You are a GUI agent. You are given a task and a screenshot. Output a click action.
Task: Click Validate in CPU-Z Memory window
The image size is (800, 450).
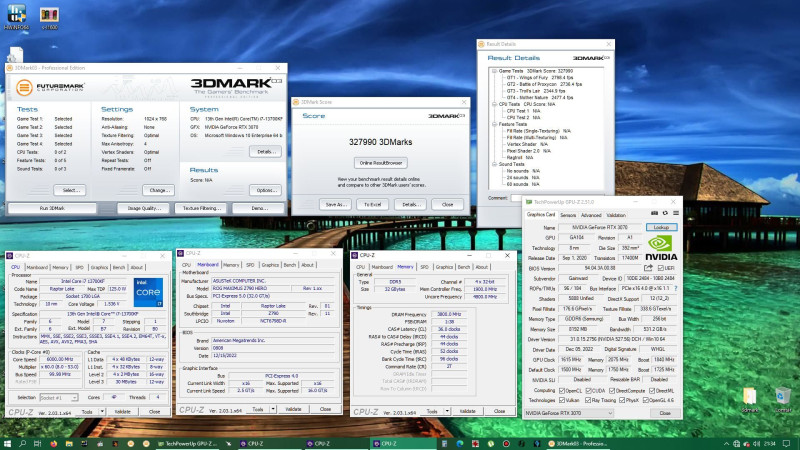pyautogui.click(x=467, y=411)
